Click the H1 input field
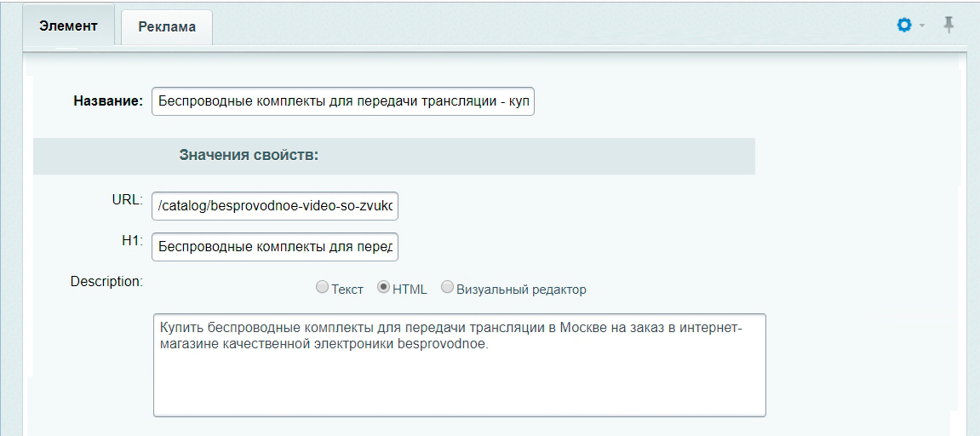Screen dimensions: 980x436 click(274, 248)
